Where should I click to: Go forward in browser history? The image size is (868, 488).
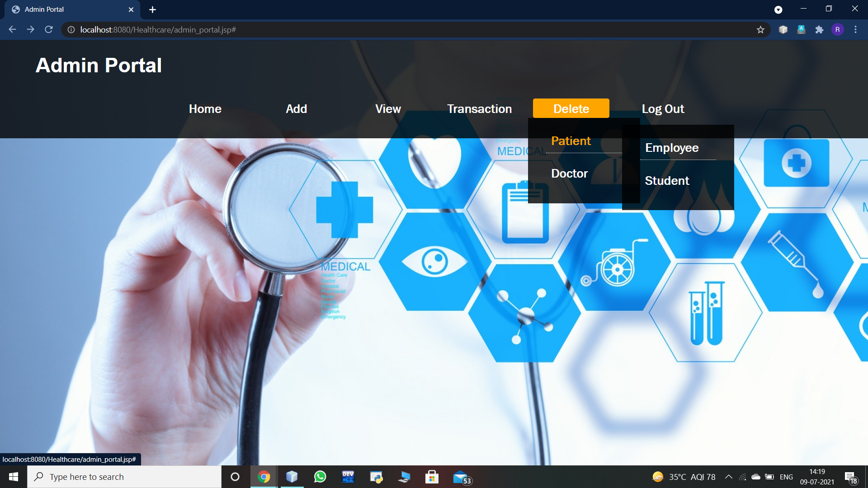tap(30, 29)
